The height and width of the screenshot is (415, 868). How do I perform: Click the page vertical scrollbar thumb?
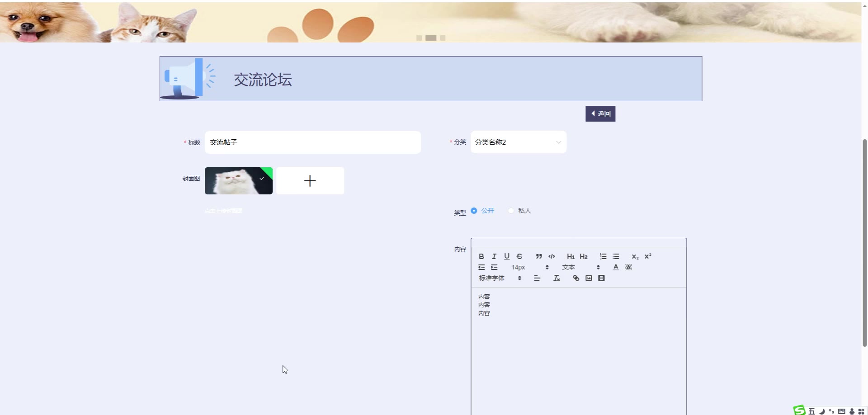[x=865, y=243]
